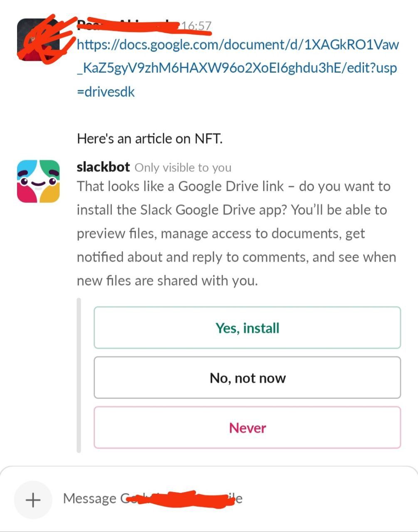This screenshot has width=418, height=532.
Task: Click the gray attachment border bar
Action: [x=79, y=375]
